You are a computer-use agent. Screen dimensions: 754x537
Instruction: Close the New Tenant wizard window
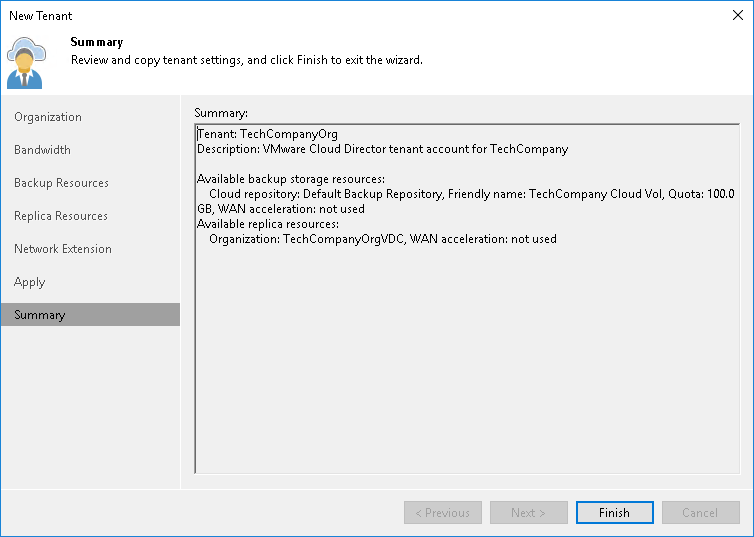point(738,15)
